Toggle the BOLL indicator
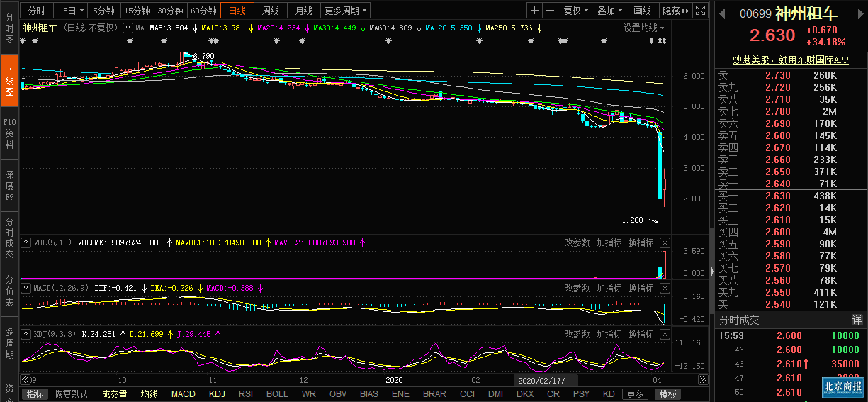The height and width of the screenshot is (402, 868). click(277, 394)
